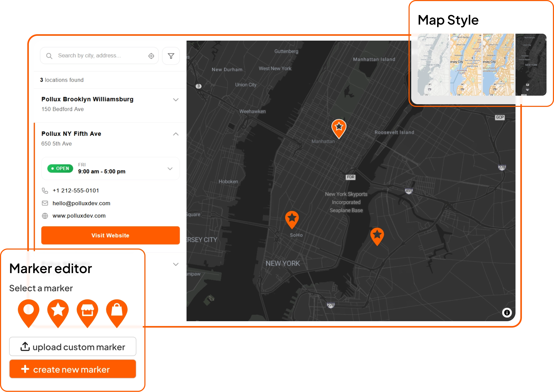Viewport: 554px width, 392px height.
Task: Click Pollux NY Fifth Ave title
Action: coord(71,134)
